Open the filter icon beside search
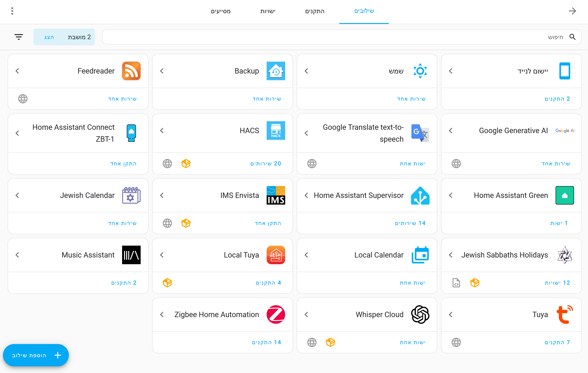The image size is (588, 373). [19, 37]
